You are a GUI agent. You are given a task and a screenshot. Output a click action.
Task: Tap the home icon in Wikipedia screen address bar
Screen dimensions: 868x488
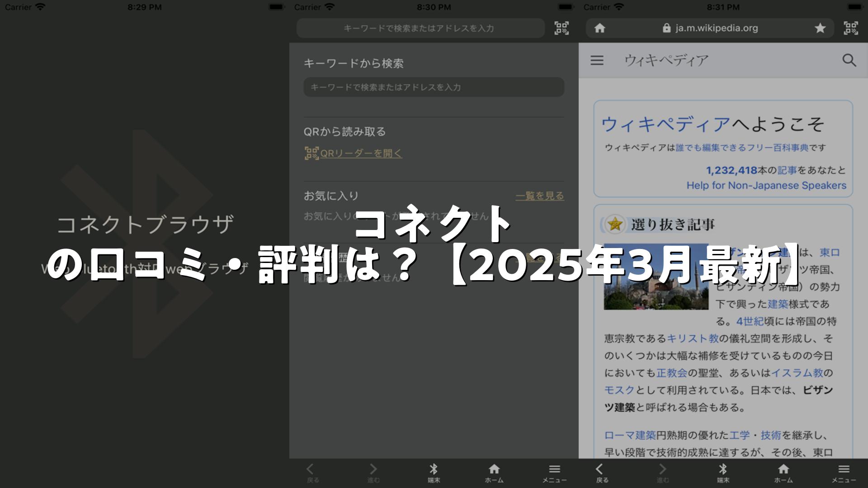click(599, 28)
